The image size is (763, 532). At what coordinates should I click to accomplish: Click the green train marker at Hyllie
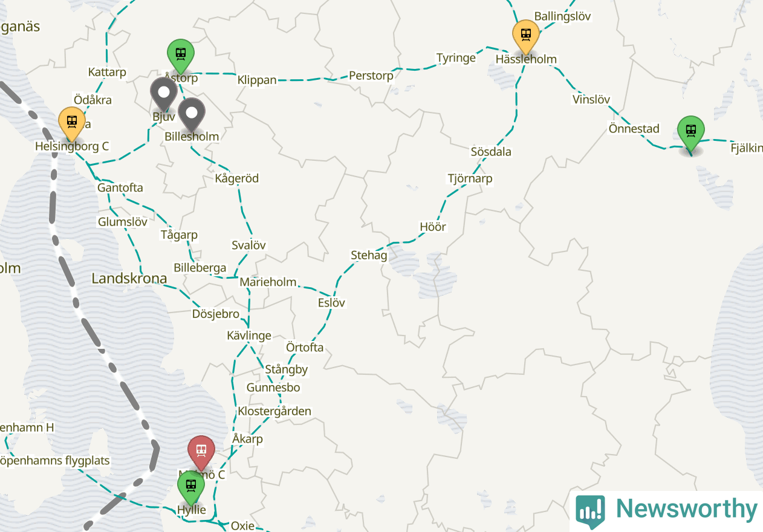(x=191, y=487)
